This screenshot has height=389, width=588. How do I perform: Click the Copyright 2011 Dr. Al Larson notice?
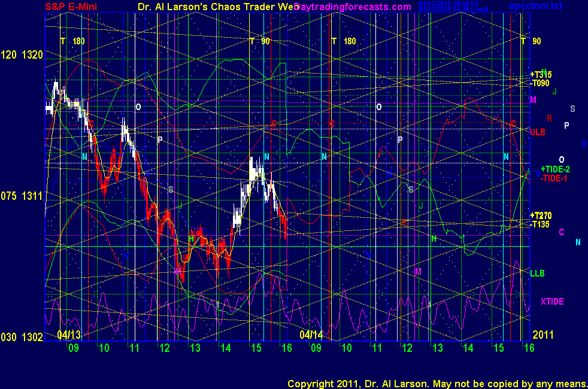tap(437, 384)
